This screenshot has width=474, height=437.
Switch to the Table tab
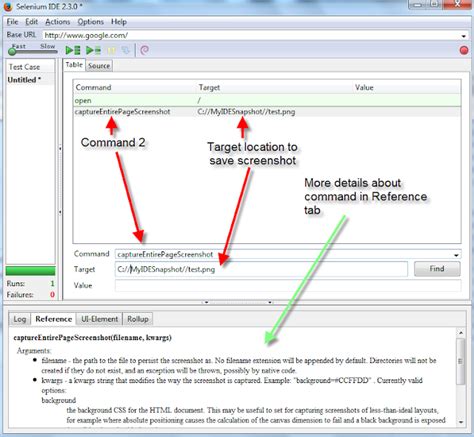point(74,65)
